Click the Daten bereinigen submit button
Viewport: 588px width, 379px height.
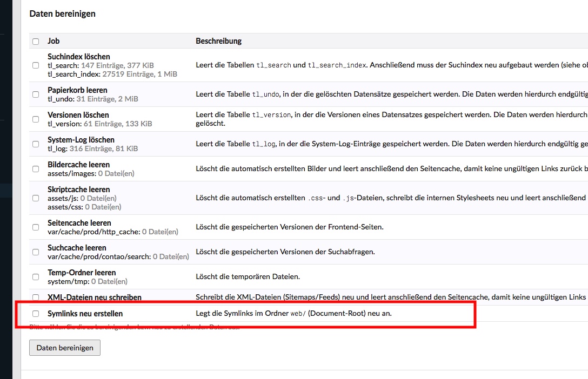(65, 348)
